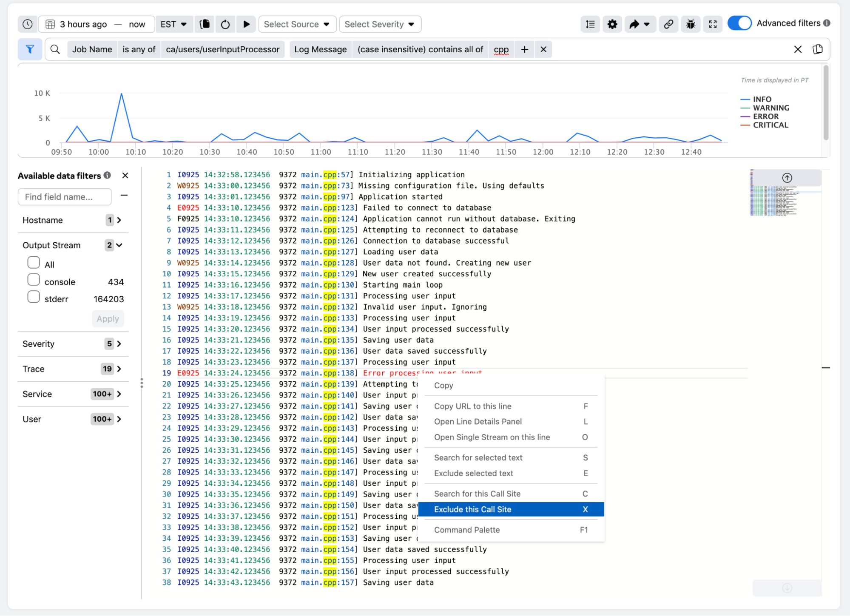The width and height of the screenshot is (850, 616).
Task: Select Exclude this Call Site from menu
Action: pos(473,509)
